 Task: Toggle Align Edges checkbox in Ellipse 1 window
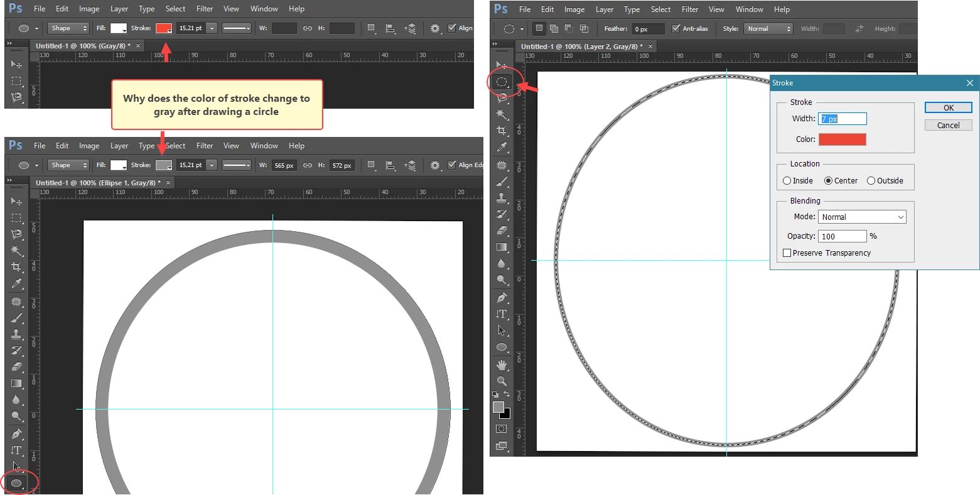[x=451, y=165]
